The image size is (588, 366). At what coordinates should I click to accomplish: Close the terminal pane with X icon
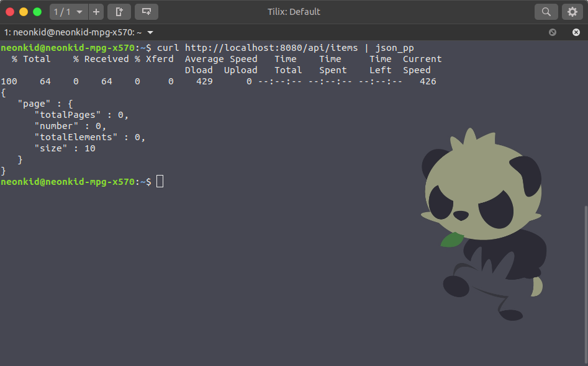pyautogui.click(x=576, y=33)
